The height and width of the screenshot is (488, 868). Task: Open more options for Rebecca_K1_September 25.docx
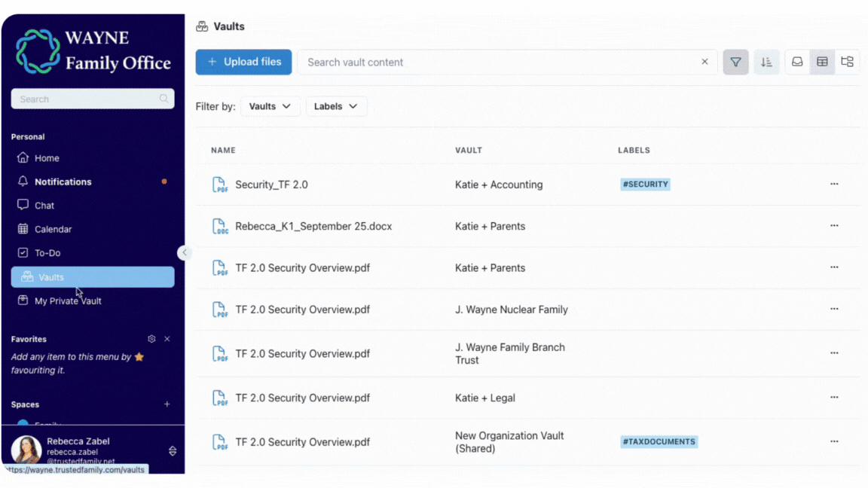[x=834, y=226]
